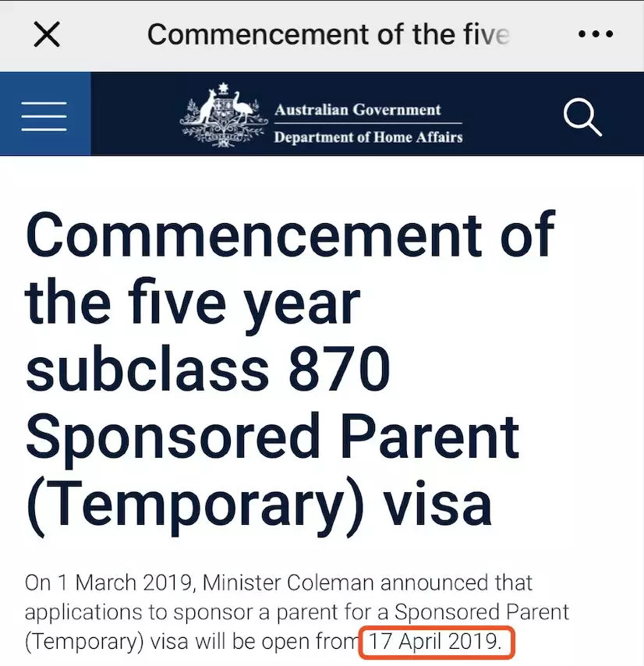Click the Australian coat of arms logo
The image size is (644, 666).
pyautogui.click(x=224, y=115)
